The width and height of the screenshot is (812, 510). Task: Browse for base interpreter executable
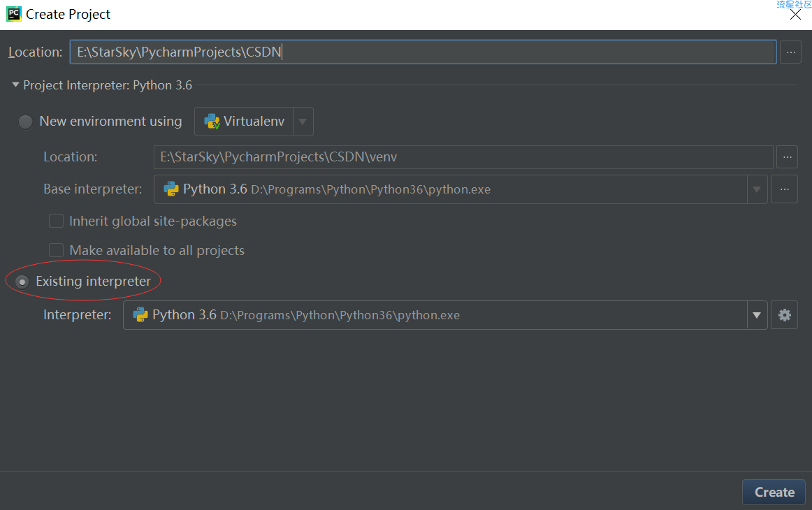click(784, 189)
